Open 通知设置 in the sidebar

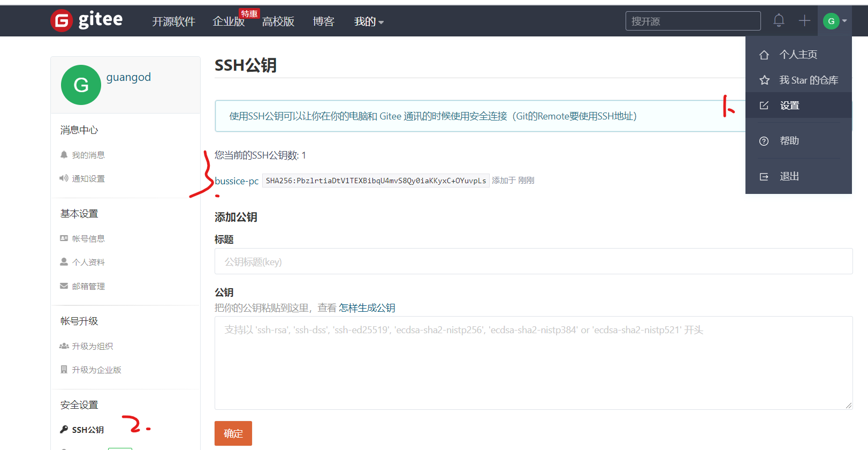pos(88,178)
